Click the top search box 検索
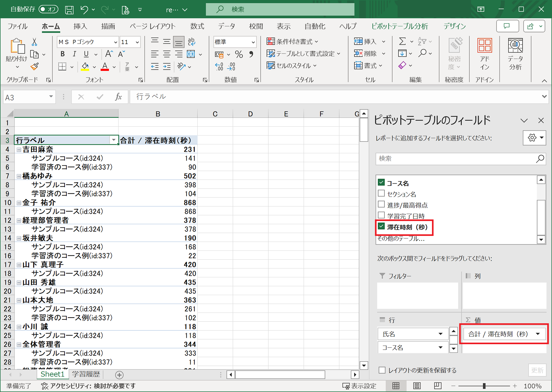The image size is (552, 392). [280, 9]
